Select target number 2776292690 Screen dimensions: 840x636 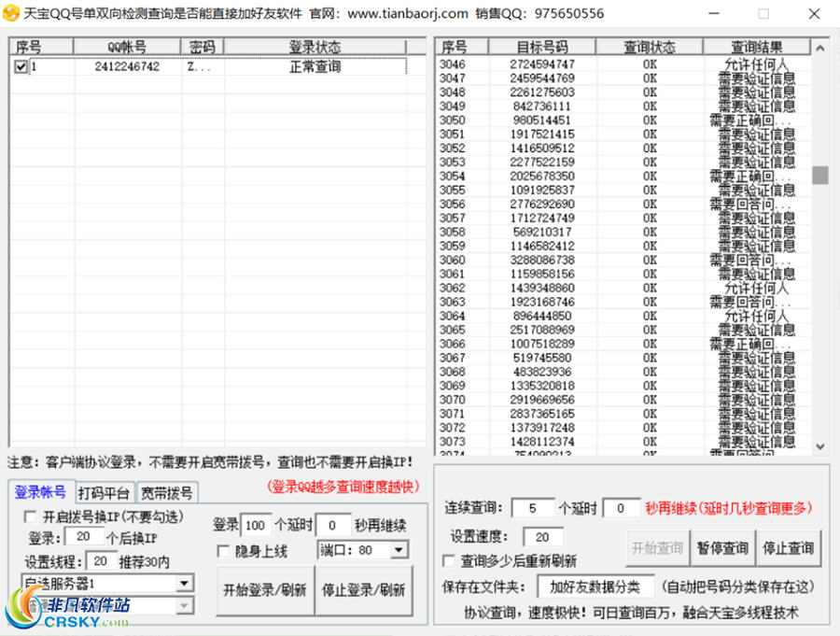click(x=542, y=204)
